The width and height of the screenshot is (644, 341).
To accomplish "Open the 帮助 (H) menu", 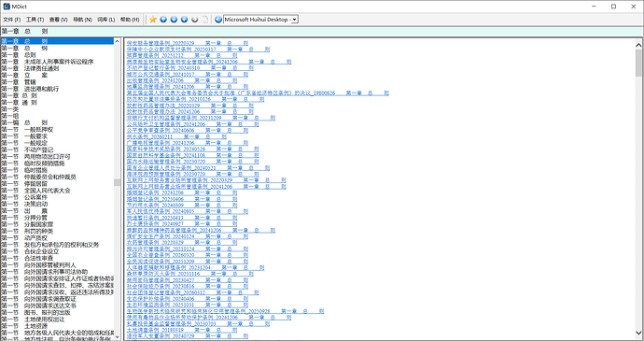I will coord(130,20).
